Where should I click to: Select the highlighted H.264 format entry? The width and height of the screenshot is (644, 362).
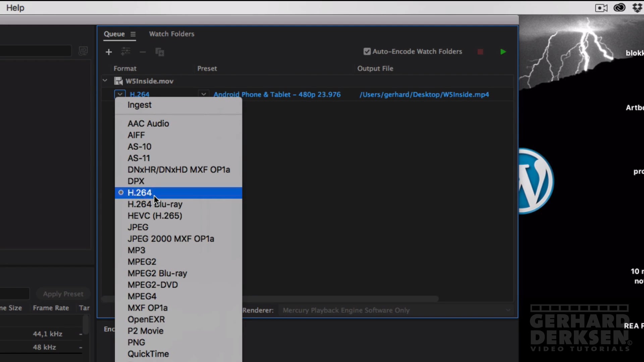178,193
